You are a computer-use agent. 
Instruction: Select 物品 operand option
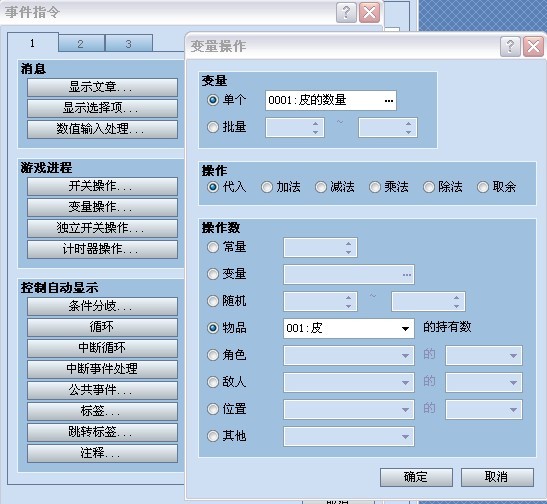pyautogui.click(x=213, y=328)
